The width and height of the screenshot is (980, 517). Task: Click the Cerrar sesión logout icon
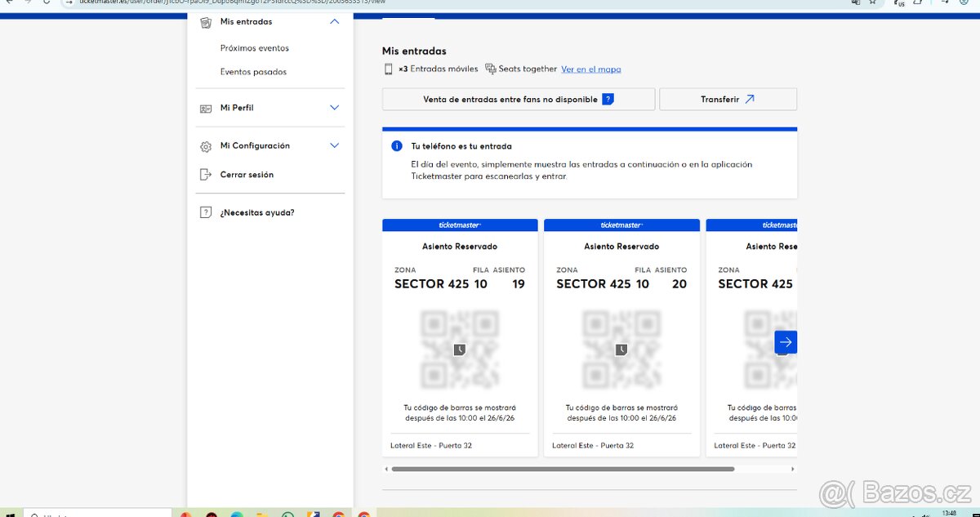coord(206,175)
